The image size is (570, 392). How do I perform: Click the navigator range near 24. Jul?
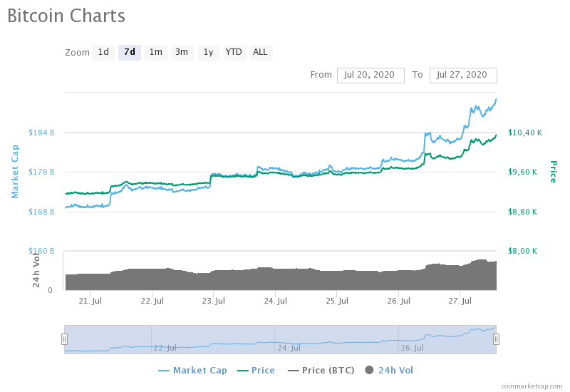click(x=289, y=348)
